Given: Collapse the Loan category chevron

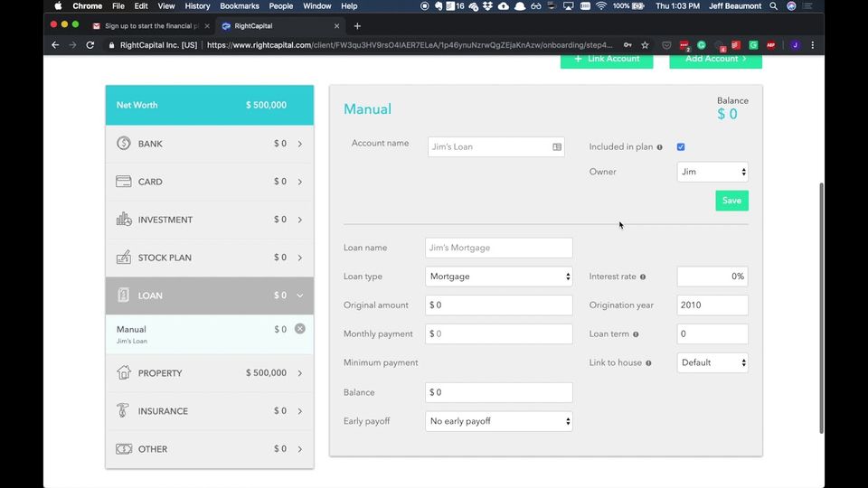Looking at the screenshot, I should tap(300, 296).
